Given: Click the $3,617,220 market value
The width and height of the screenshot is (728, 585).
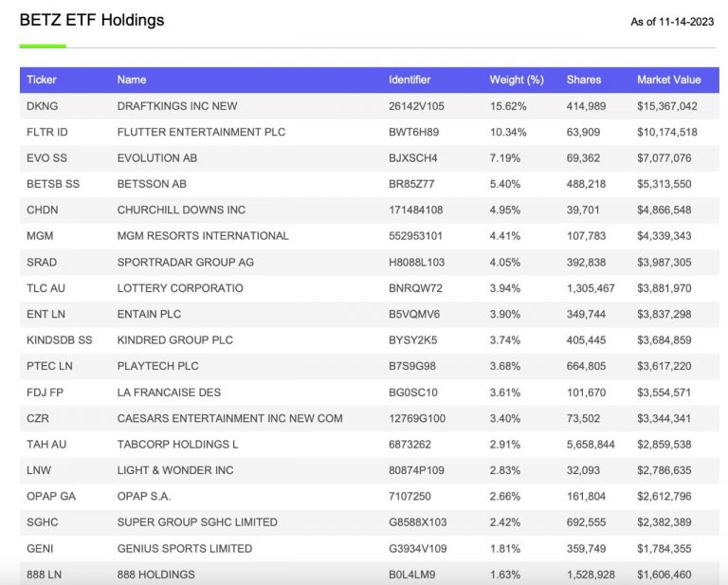Looking at the screenshot, I should pos(664,366).
